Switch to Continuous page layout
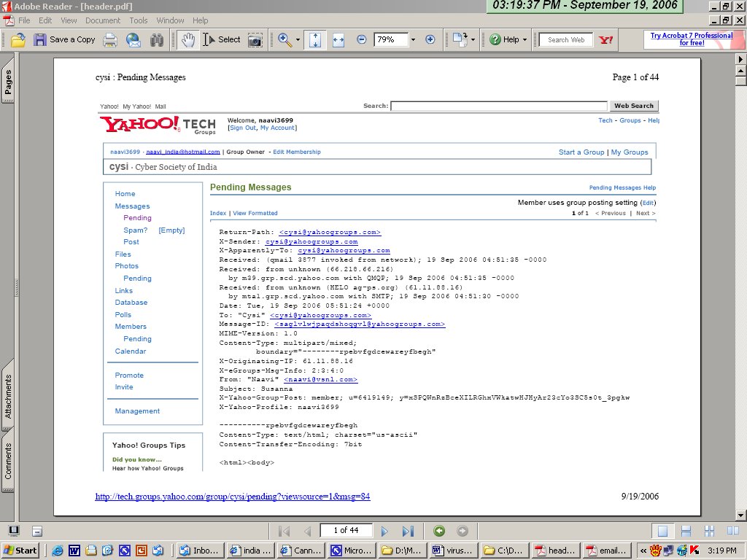Screen dimensions: 747x560 tap(686, 531)
